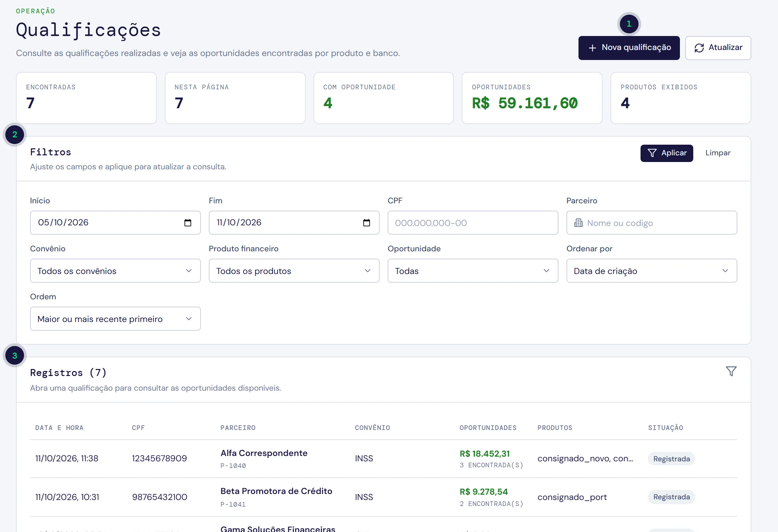Click the Produtos Exibidos summary card
Image resolution: width=778 pixels, height=532 pixels.
pos(681,98)
